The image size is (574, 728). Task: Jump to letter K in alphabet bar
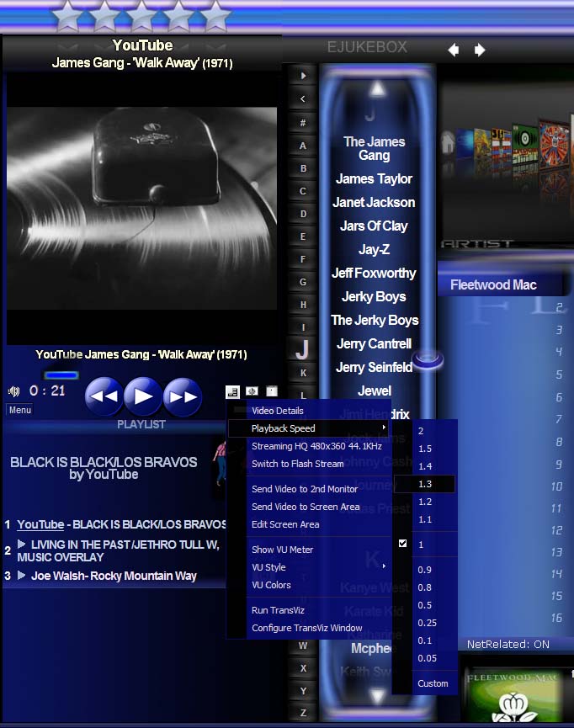click(x=303, y=373)
